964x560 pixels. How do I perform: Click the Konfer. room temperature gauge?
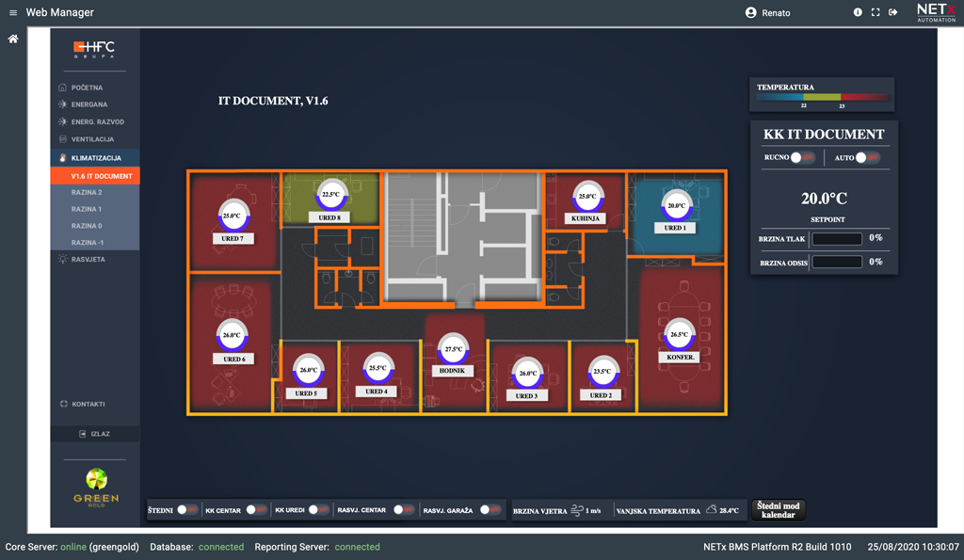679,334
